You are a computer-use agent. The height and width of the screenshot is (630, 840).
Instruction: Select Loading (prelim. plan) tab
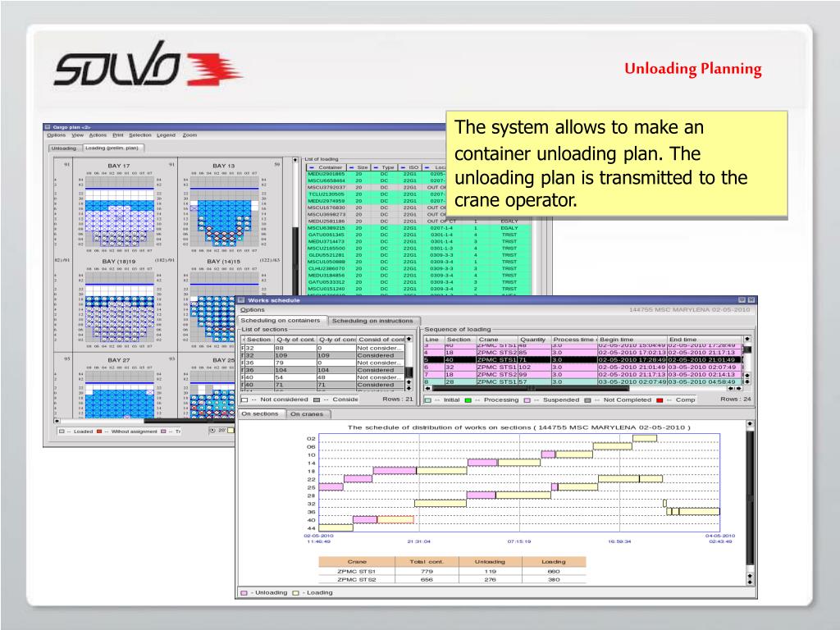[112, 148]
